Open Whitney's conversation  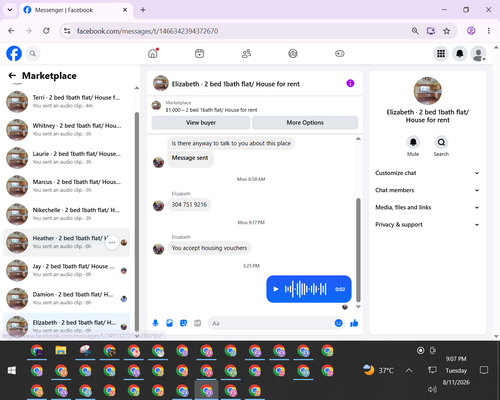[67, 130]
